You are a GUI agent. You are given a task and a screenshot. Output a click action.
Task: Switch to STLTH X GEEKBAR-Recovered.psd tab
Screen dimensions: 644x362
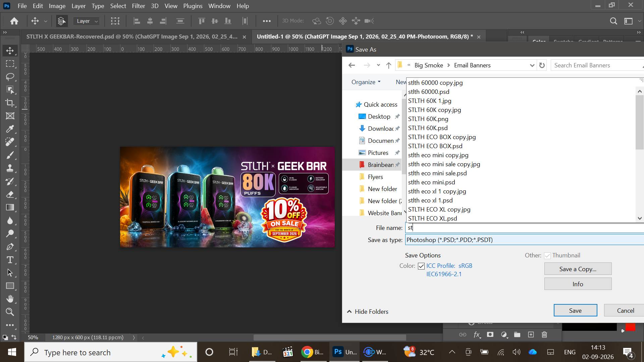click(x=132, y=37)
